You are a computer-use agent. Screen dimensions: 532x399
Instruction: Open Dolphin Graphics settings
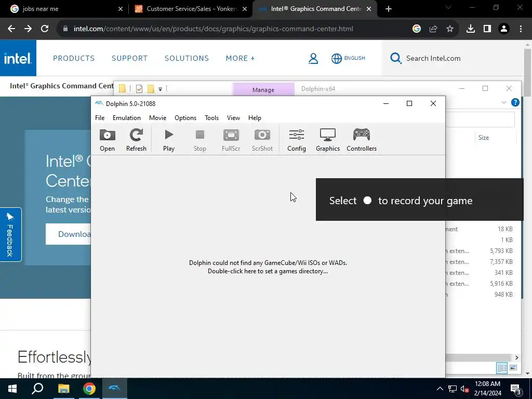(x=328, y=140)
